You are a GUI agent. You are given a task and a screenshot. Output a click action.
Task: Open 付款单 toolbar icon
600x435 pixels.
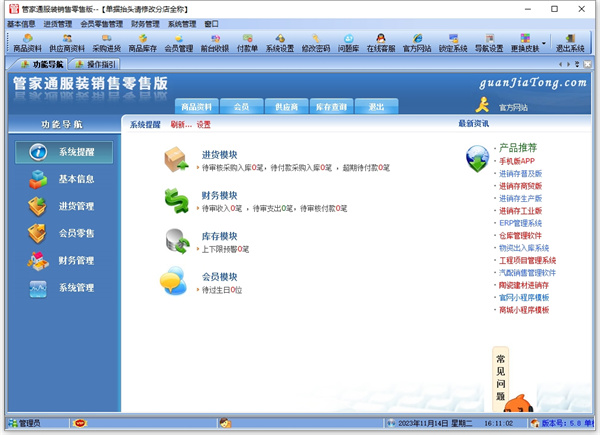pos(247,43)
